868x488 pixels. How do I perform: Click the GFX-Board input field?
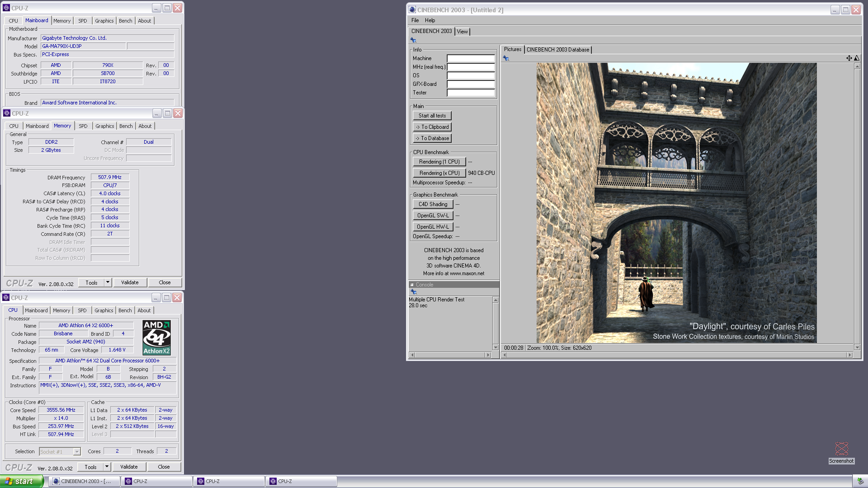[471, 84]
